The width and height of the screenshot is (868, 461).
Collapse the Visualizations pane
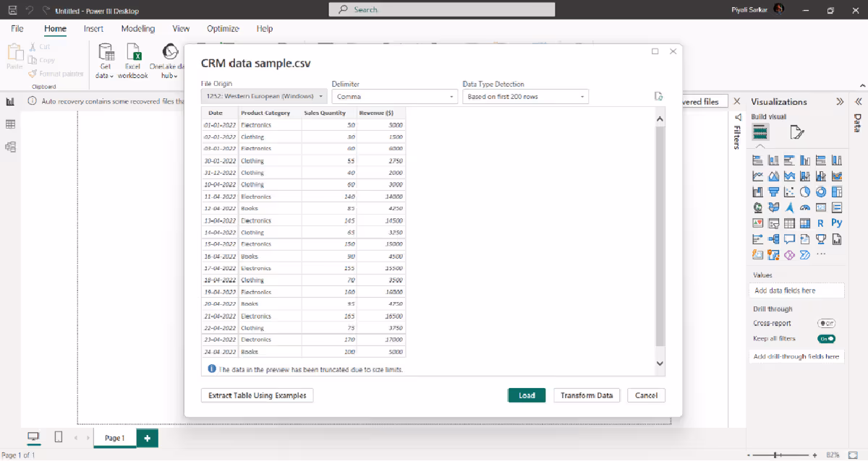pyautogui.click(x=840, y=102)
